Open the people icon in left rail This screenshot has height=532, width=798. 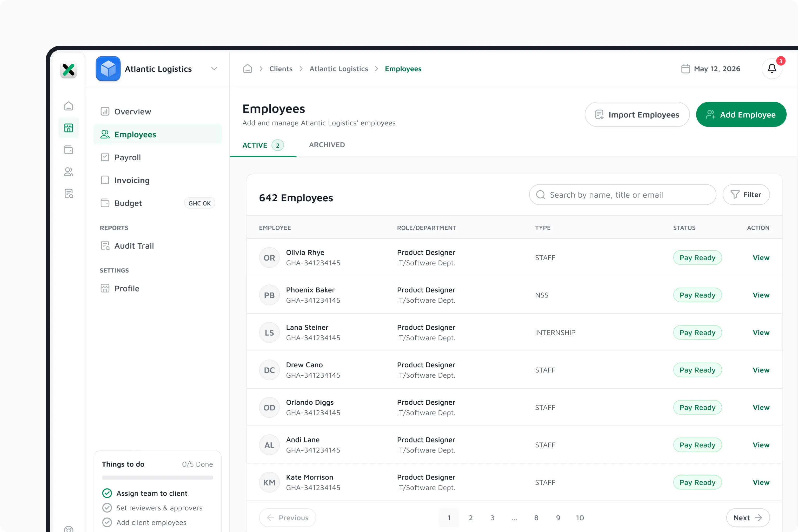(69, 172)
